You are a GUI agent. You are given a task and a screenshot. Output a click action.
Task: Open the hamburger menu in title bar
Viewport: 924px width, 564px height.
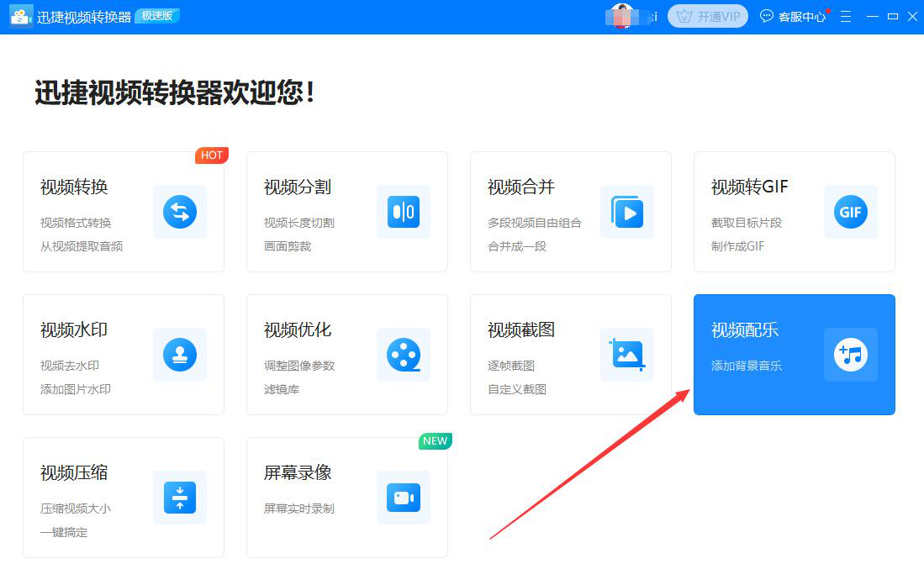(846, 17)
